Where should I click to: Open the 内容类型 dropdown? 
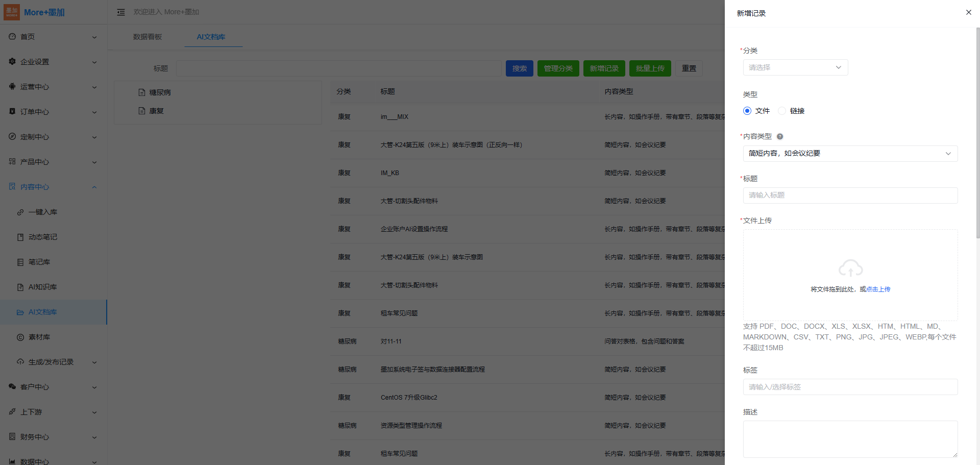pos(850,154)
